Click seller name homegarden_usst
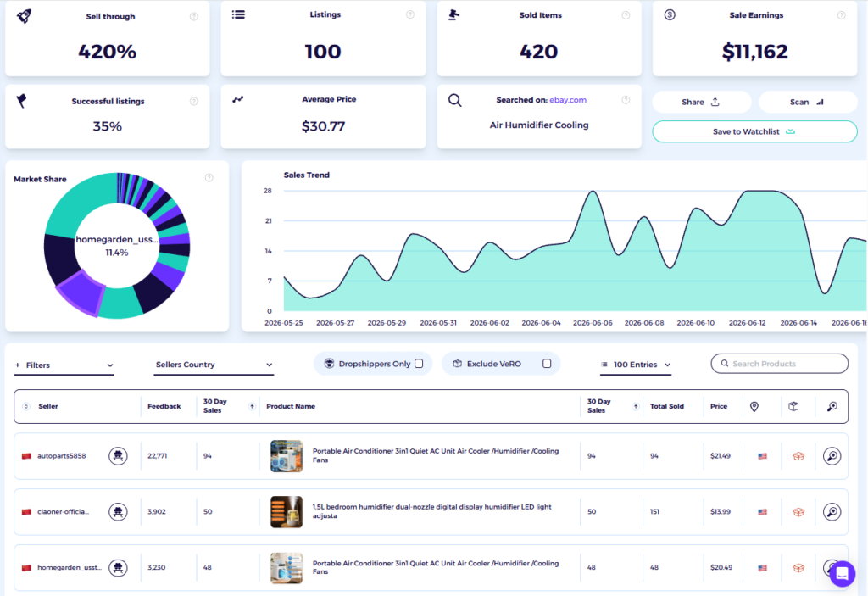 [x=70, y=568]
